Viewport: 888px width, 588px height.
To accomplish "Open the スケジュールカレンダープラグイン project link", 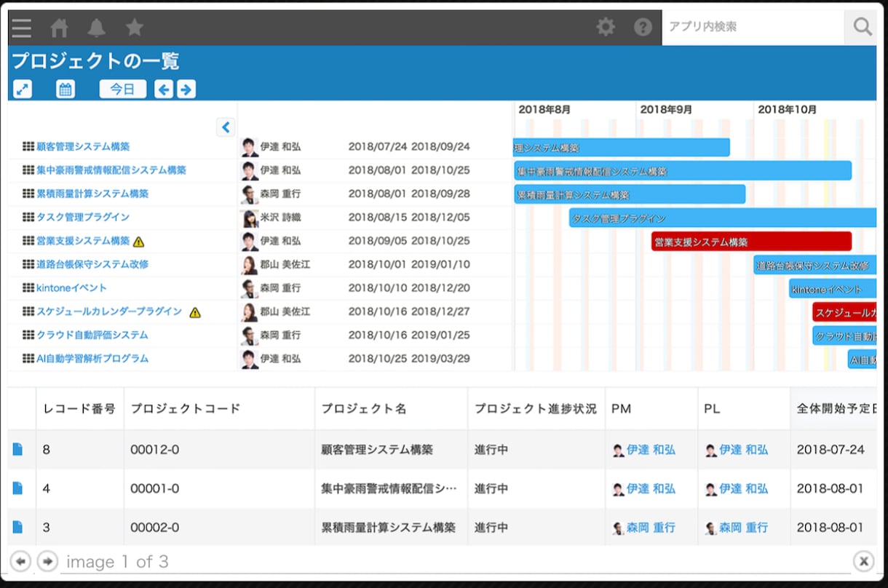I will [109, 311].
